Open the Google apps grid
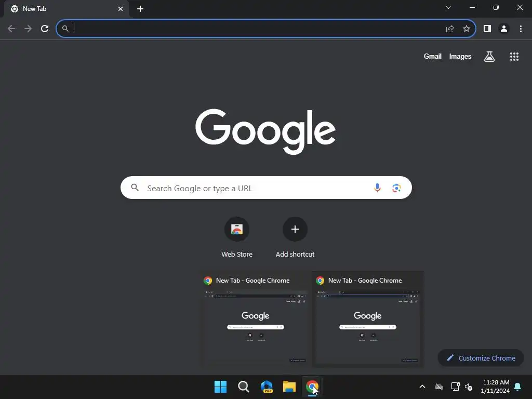Screen dimensions: 532x399 point(514,57)
